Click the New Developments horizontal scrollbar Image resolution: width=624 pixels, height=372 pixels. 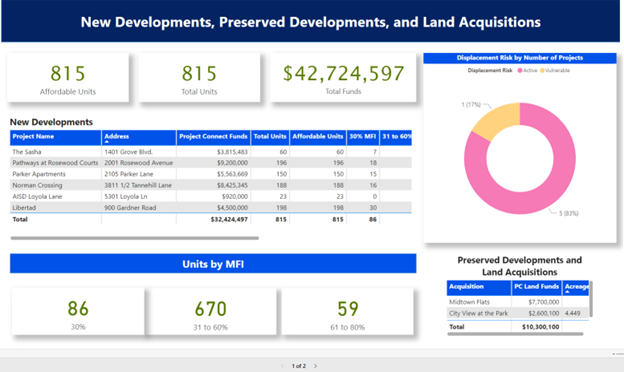point(135,238)
